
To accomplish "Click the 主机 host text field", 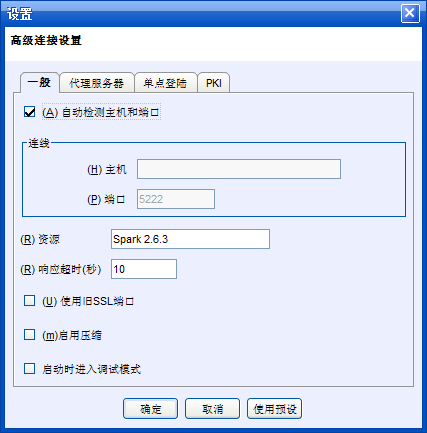I will point(239,169).
